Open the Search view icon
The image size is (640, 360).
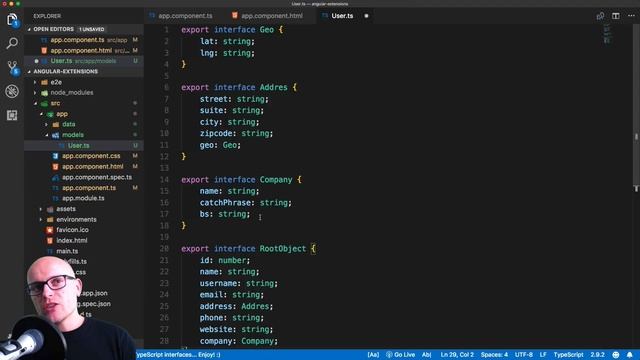[x=12, y=43]
